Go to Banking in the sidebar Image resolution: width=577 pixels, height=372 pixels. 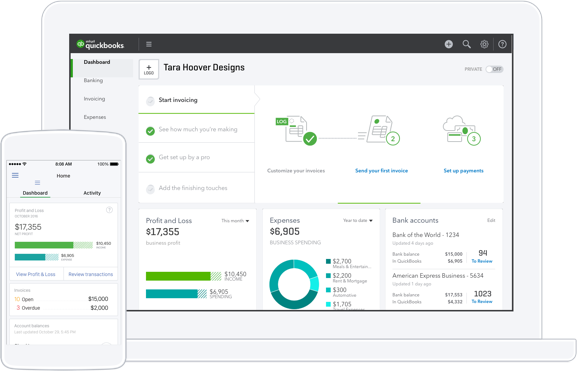[x=93, y=80]
